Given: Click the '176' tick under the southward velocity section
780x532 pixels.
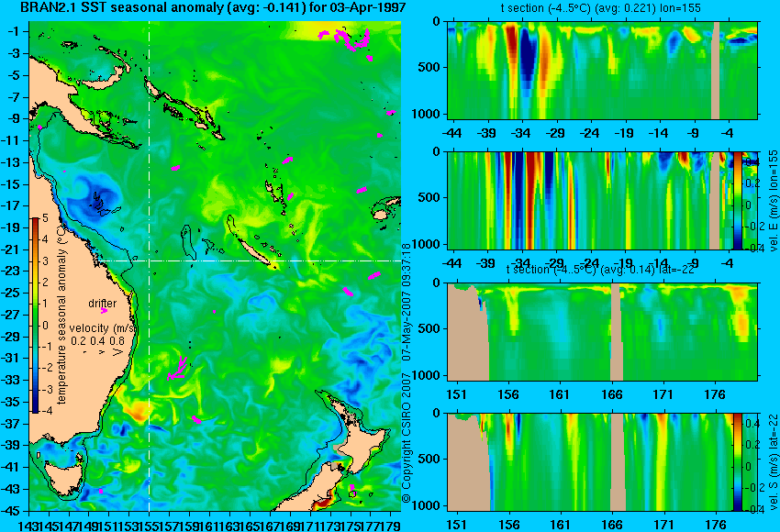Looking at the screenshot, I should [716, 525].
